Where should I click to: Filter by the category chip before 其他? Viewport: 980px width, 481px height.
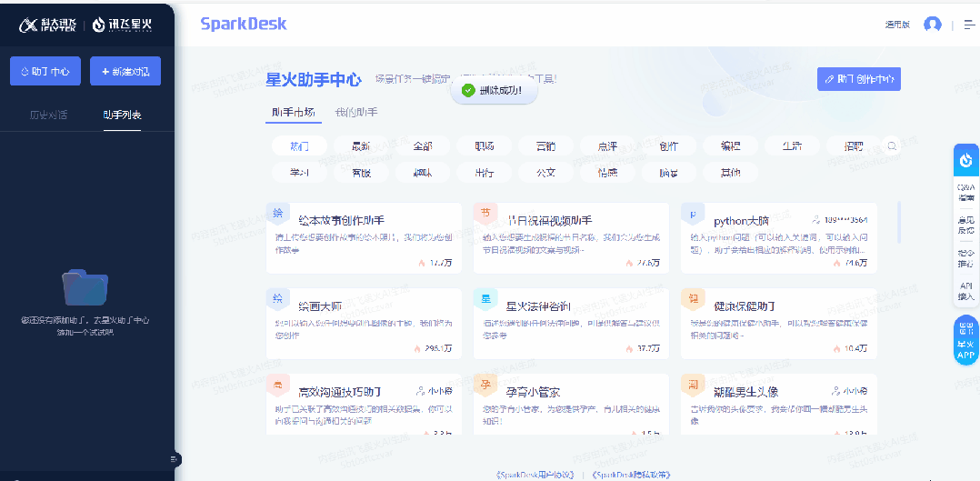(x=669, y=173)
